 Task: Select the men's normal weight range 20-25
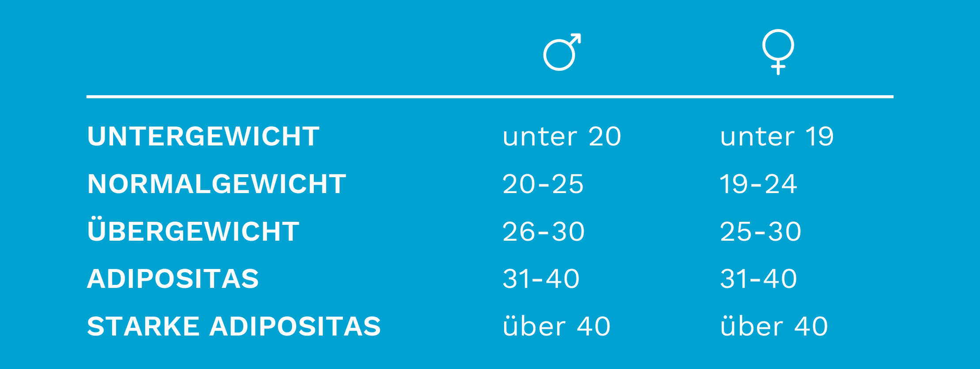coord(543,184)
